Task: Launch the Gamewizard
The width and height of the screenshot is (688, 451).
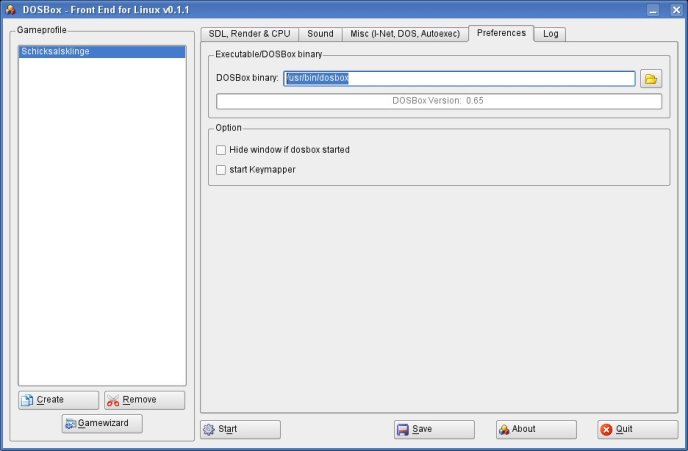Action: click(102, 423)
